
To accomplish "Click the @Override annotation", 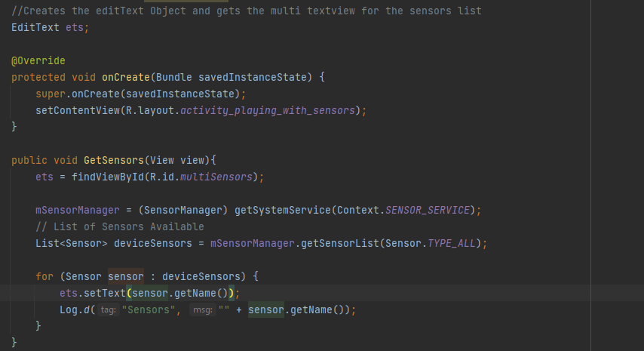I will pyautogui.click(x=38, y=61).
